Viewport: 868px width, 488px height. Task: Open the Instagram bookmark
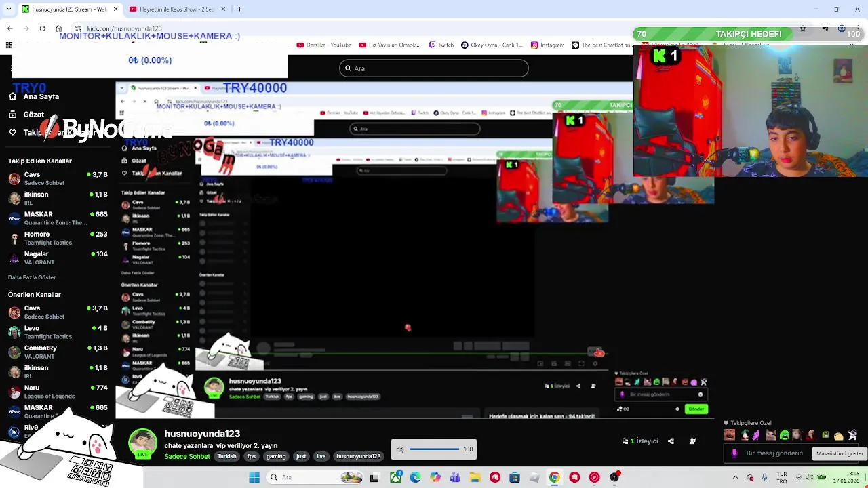(547, 45)
